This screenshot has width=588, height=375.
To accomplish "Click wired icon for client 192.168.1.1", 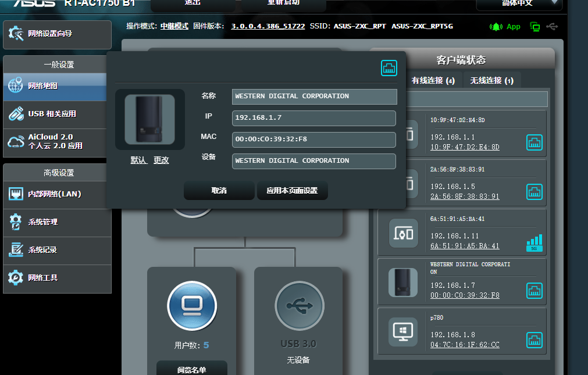I will point(534,142).
